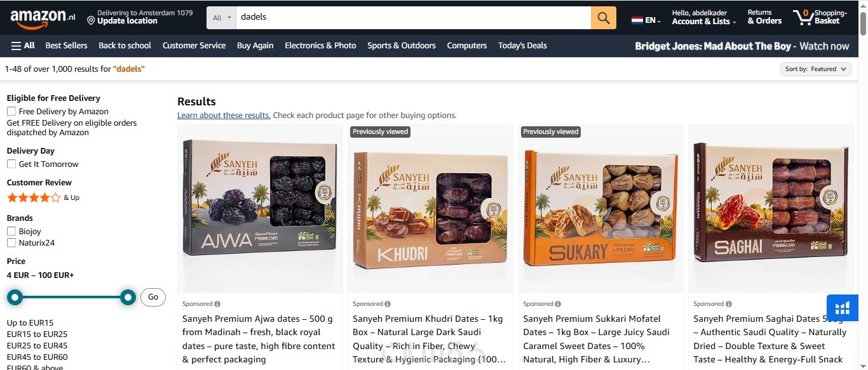
Task: Click the blue floating grid widget icon
Action: coord(843,308)
